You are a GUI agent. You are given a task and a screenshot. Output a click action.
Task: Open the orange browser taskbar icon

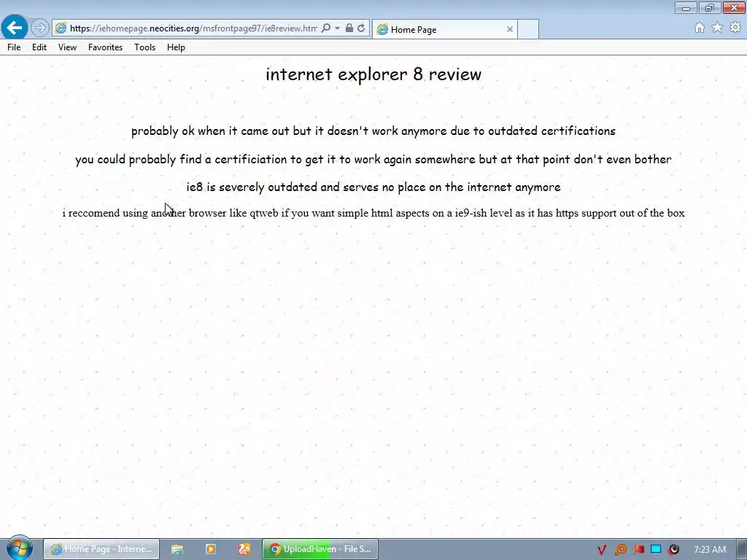click(x=244, y=549)
